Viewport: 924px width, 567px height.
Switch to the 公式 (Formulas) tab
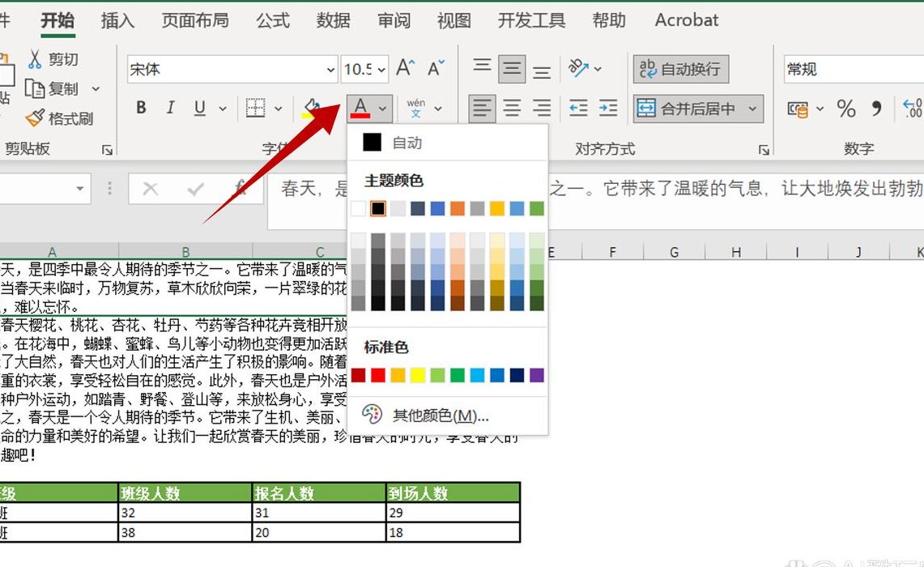point(273,20)
